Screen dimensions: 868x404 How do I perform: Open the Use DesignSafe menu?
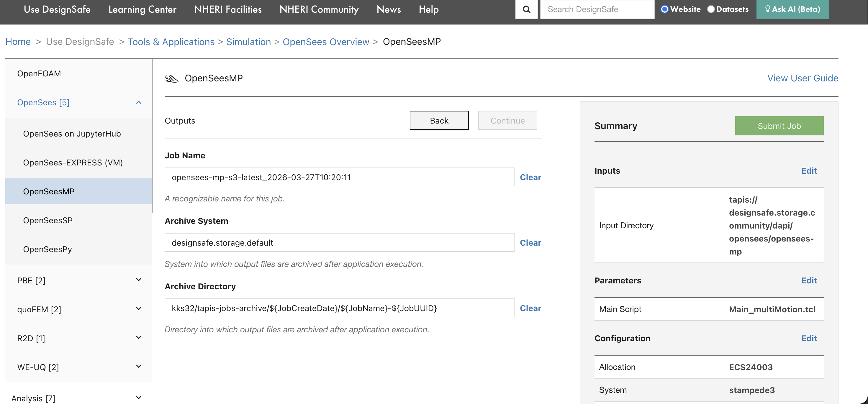pyautogui.click(x=57, y=9)
